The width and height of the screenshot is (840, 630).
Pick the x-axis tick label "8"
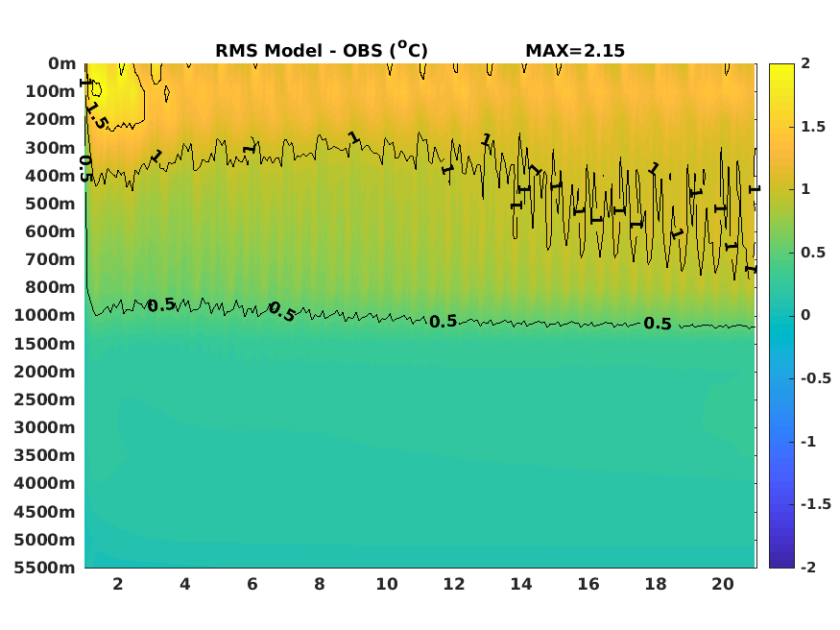(320, 584)
